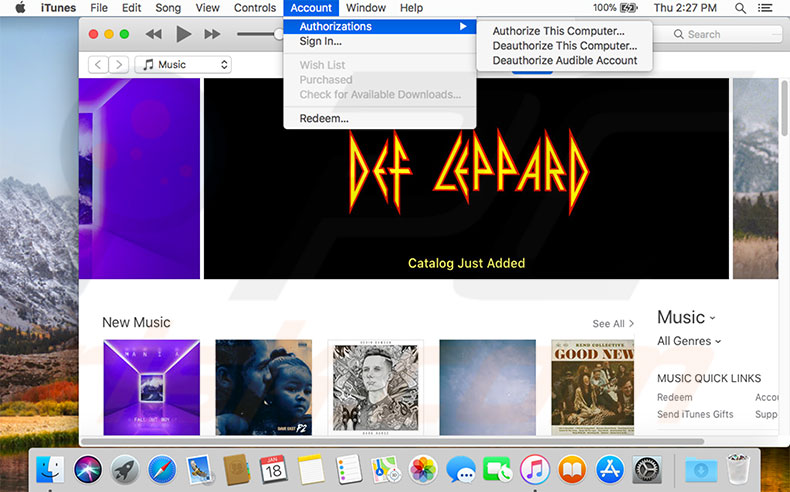Viewport: 790px width, 492px height.
Task: Click Redeem in the Account menu
Action: point(324,118)
